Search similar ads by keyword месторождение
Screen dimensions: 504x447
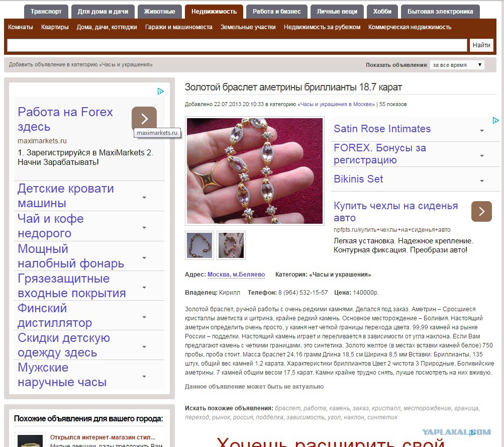tap(428, 408)
